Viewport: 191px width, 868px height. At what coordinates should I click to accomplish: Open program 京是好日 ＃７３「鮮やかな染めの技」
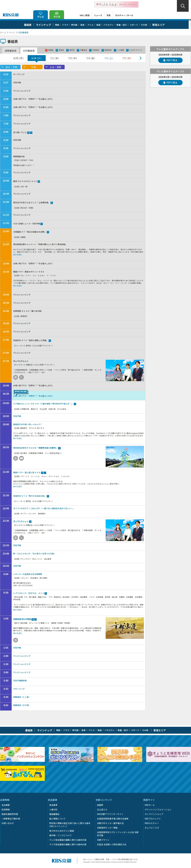point(29,496)
